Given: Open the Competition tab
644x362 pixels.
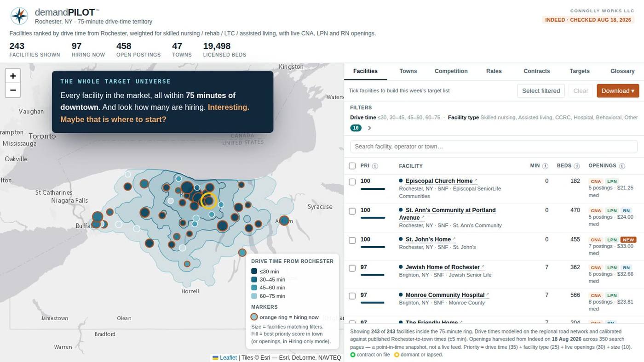Looking at the screenshot, I should click(x=451, y=71).
